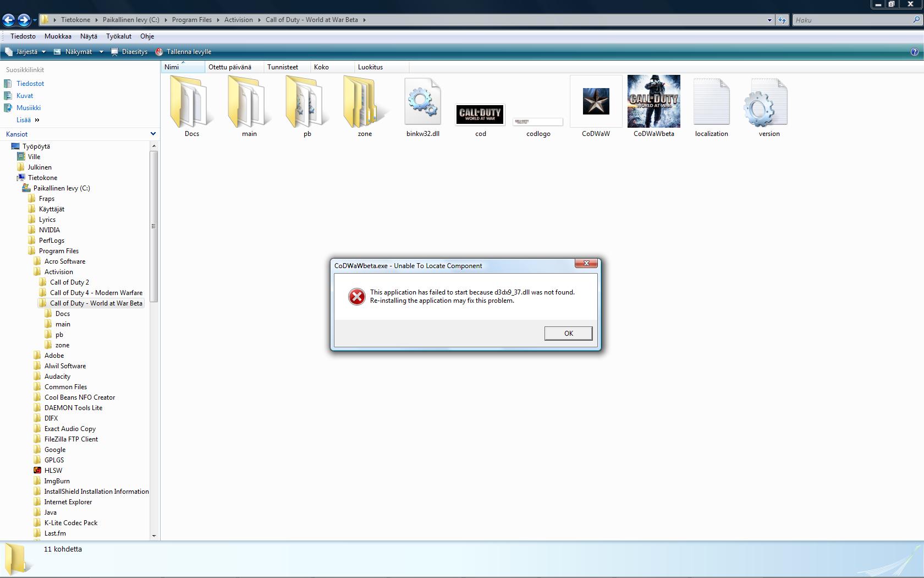Sort by the Luokitus column header
The image size is (924, 578).
coord(382,67)
